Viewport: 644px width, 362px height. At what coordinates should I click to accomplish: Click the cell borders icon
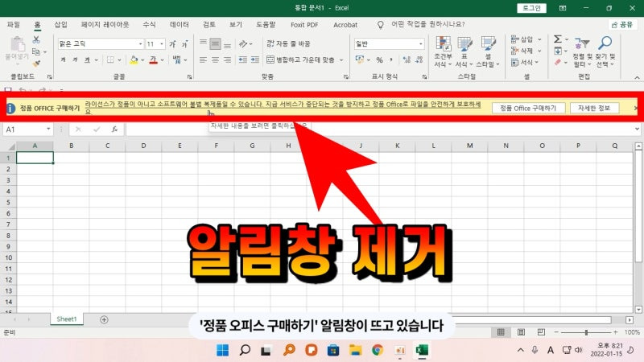(110, 60)
